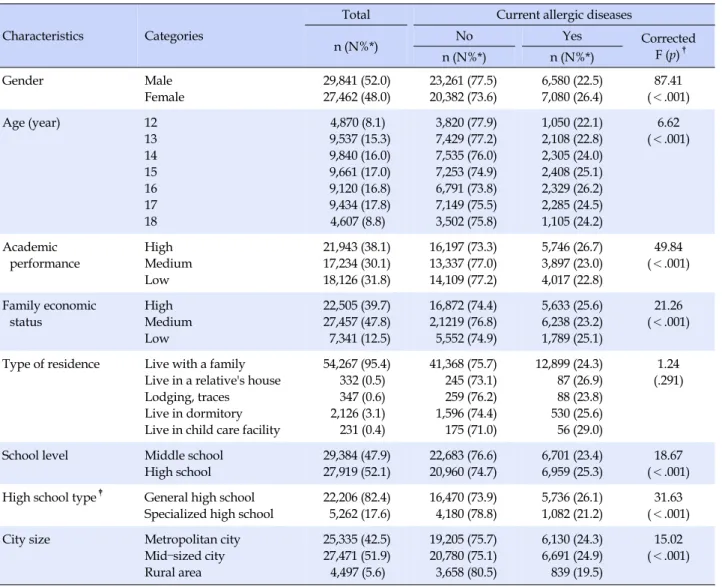
Task: Click the F value '6.62'
Action: click(x=668, y=123)
